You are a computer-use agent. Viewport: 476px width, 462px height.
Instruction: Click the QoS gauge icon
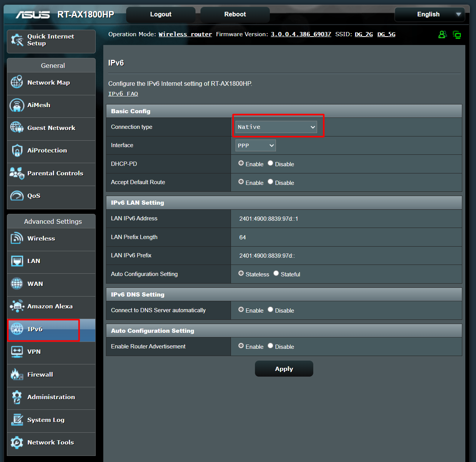[17, 196]
